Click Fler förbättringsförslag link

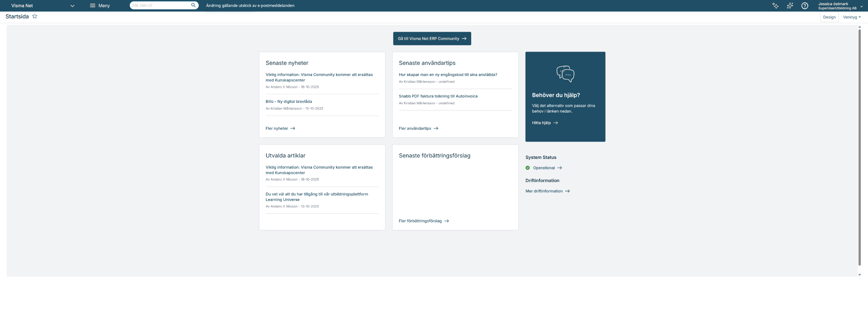tap(424, 221)
